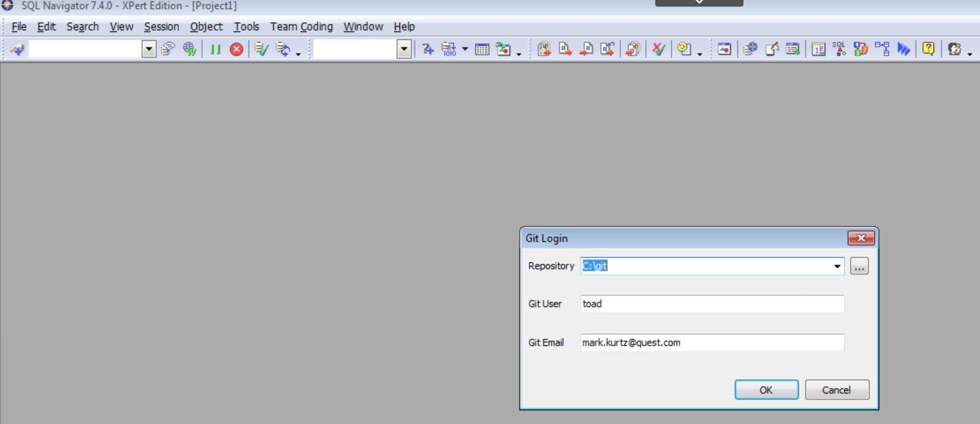Close the Git Login dialog
The image size is (980, 424).
click(861, 238)
